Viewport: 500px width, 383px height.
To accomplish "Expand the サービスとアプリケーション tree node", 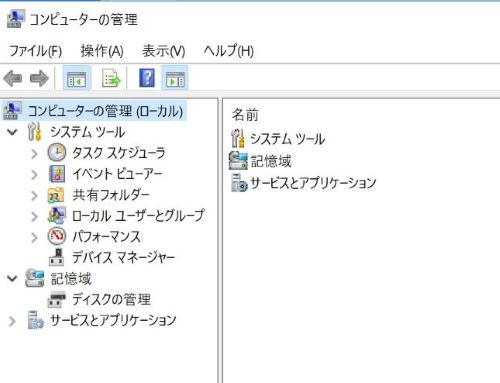I will (12, 321).
